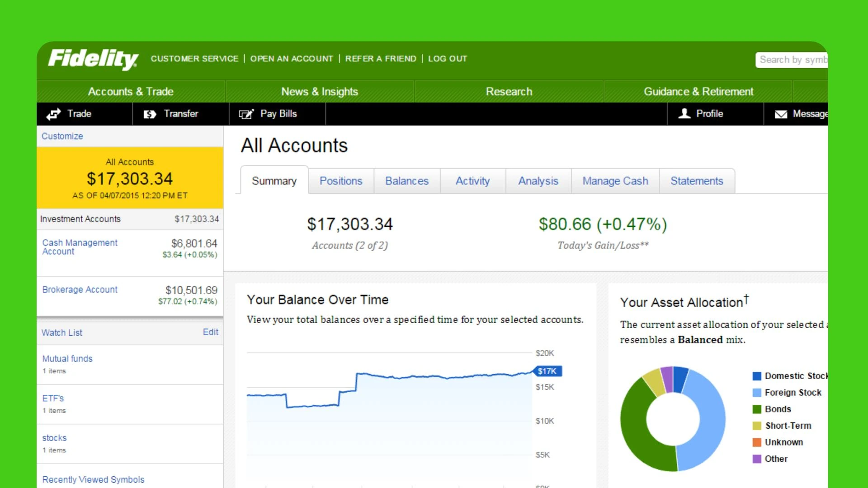
Task: Edit the Watch List
Action: pos(210,332)
